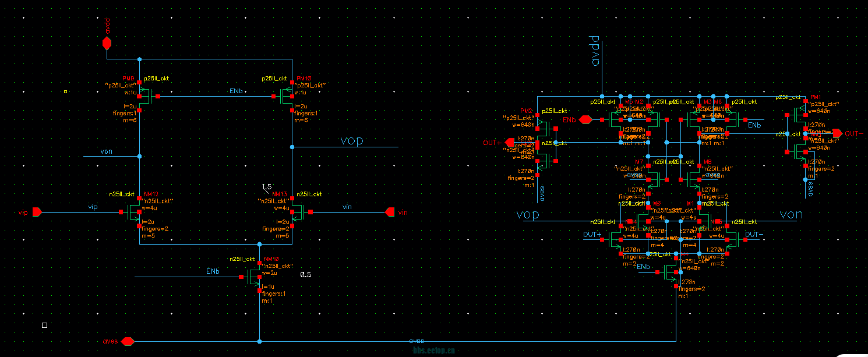
Task: Click the vin wire label text
Action: click(x=347, y=207)
